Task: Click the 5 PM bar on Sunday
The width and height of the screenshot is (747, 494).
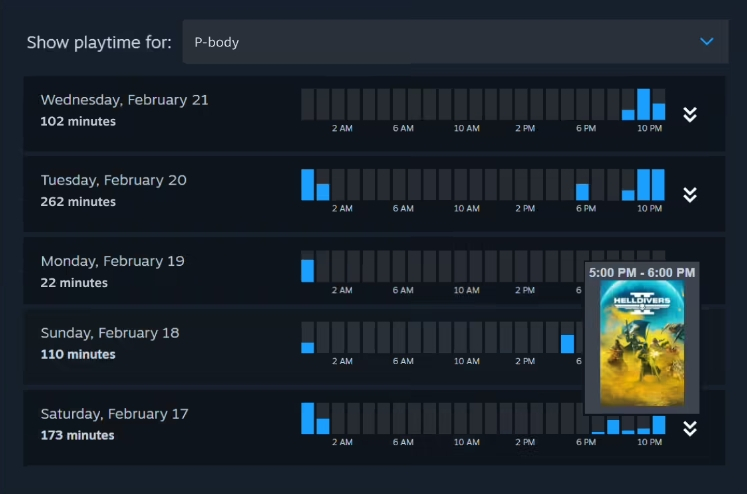Action: (567, 343)
